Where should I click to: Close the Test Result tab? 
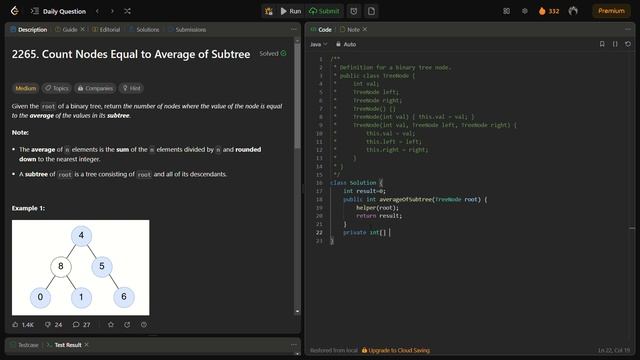point(87,345)
